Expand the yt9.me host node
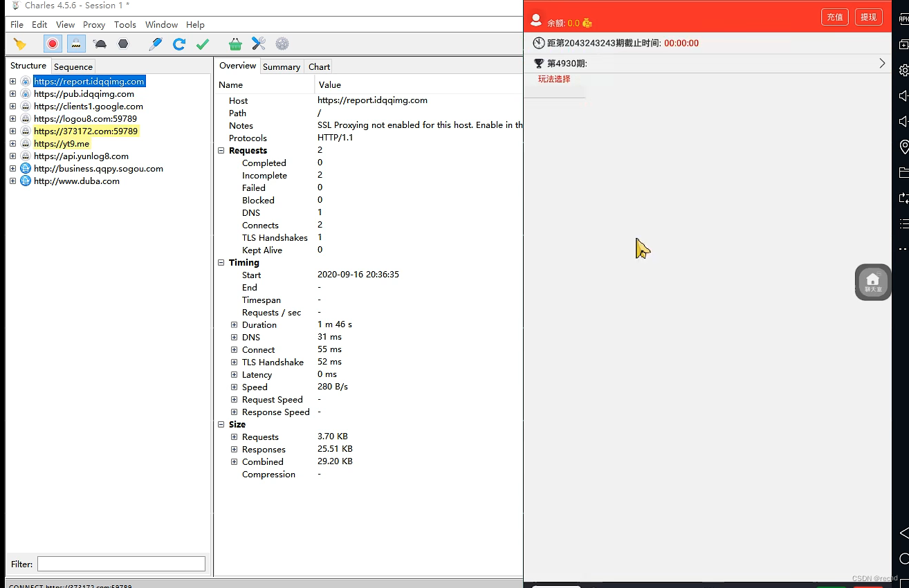 pyautogui.click(x=12, y=144)
